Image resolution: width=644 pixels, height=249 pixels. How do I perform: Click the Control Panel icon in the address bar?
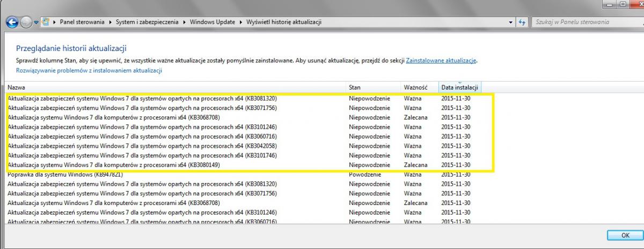46,22
